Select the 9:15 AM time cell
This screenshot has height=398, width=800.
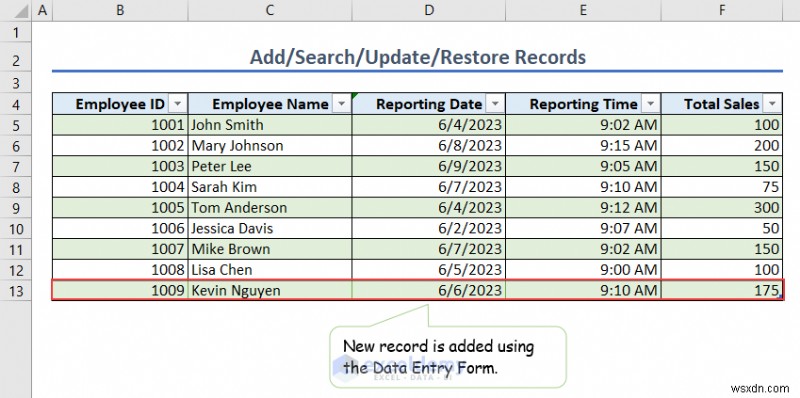tap(583, 146)
